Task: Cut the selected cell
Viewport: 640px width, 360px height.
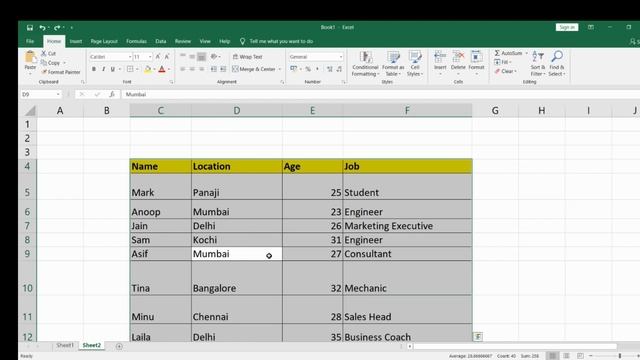Action: (49, 53)
